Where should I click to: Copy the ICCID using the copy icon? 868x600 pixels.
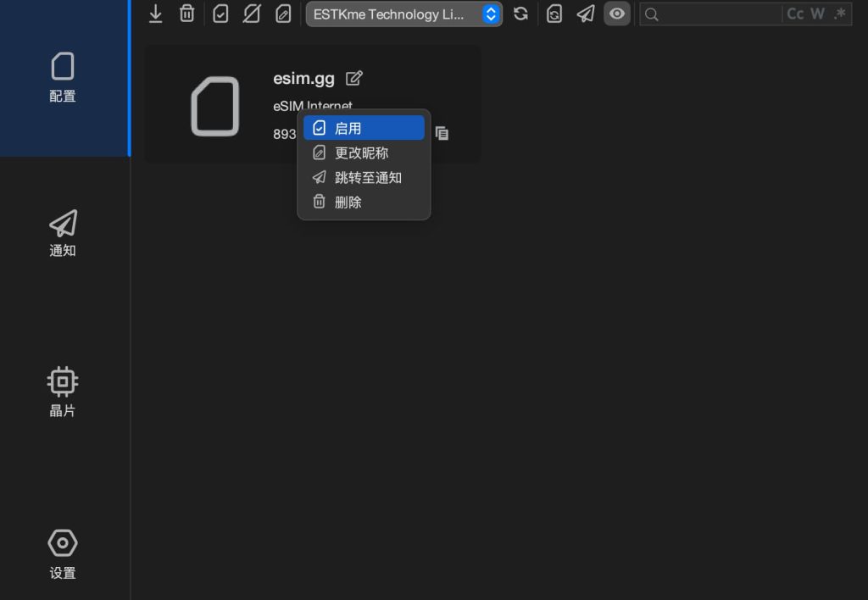[442, 133]
